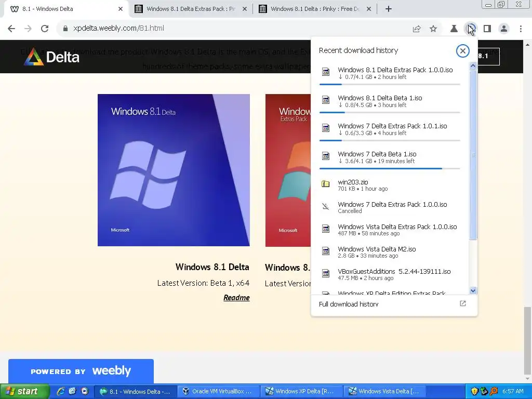
Task: Click ISO icon of Windows Vista Delta M2
Action: click(326, 251)
